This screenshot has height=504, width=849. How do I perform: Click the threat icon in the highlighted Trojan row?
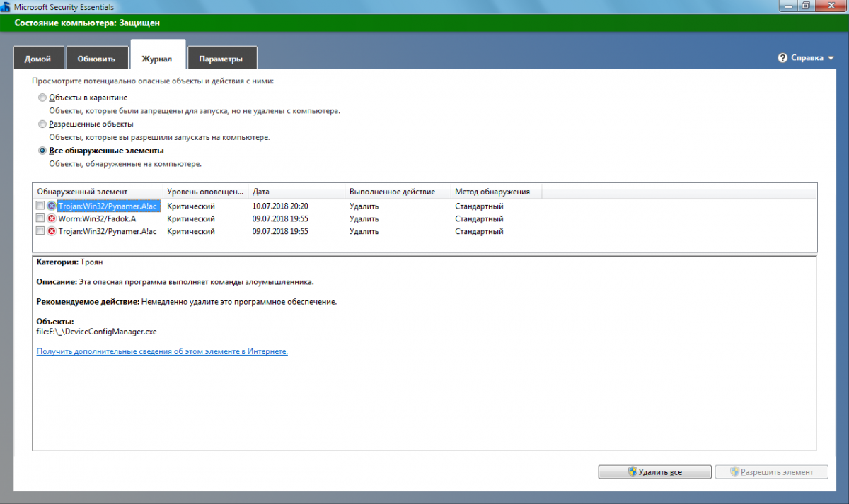click(x=52, y=206)
